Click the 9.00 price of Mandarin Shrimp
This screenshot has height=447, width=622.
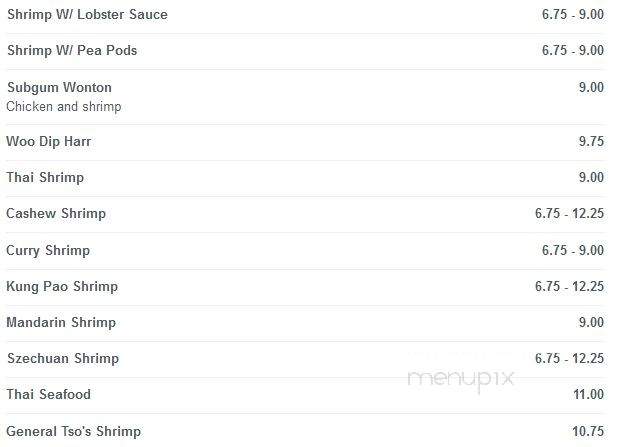pyautogui.click(x=591, y=322)
